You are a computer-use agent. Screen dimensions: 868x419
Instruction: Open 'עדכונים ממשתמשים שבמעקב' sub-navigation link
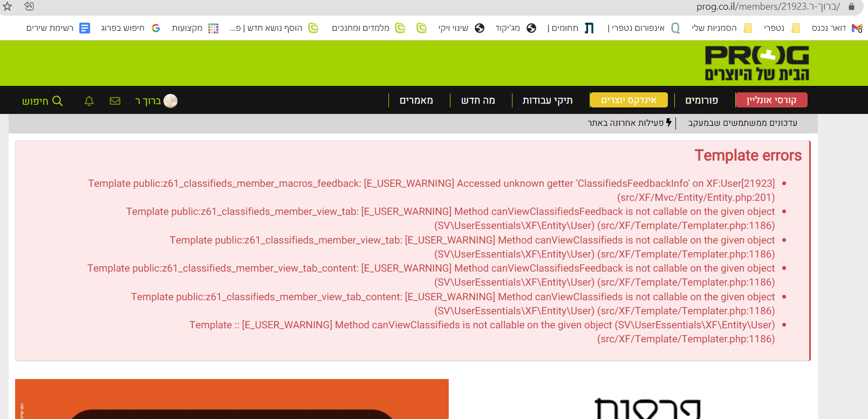(743, 123)
